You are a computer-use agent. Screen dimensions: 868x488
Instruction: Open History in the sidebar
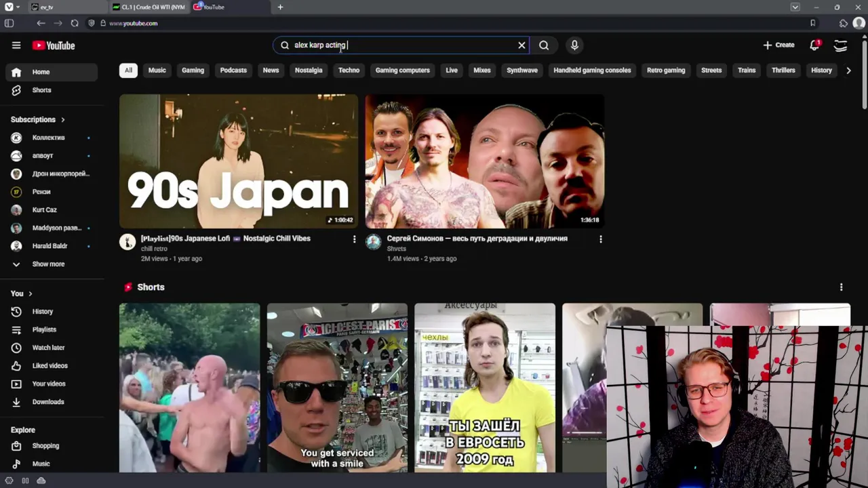52,312
